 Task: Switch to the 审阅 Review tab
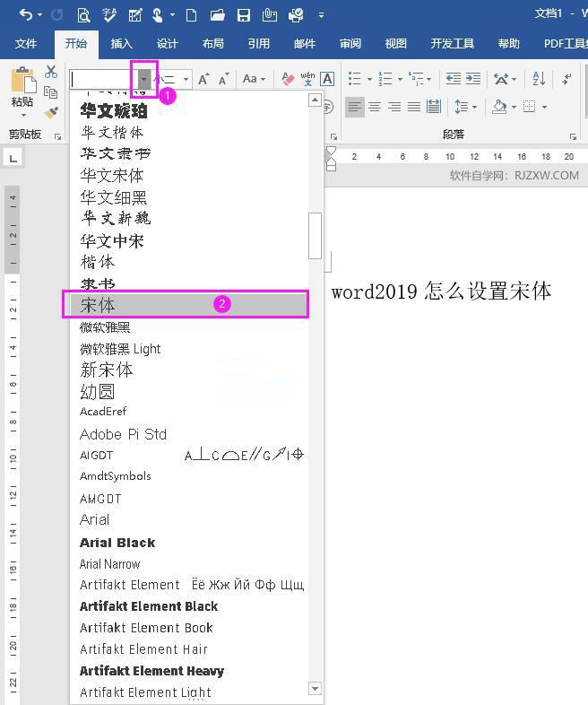pos(350,44)
